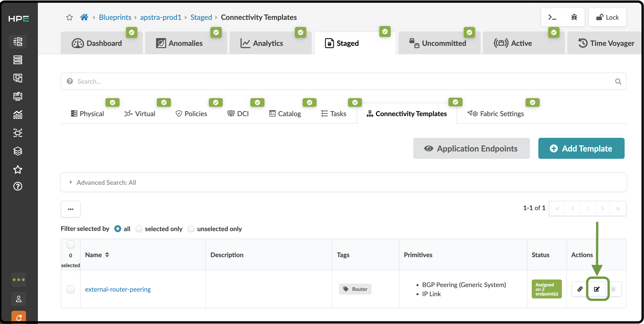Click the notification bell icon in sidebar
The image size is (644, 324).
19,318
